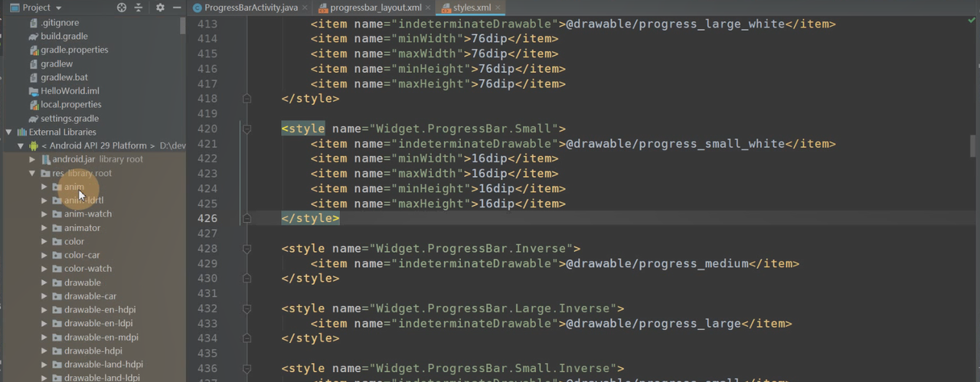Select gradlew file in Project tree

(x=57, y=64)
